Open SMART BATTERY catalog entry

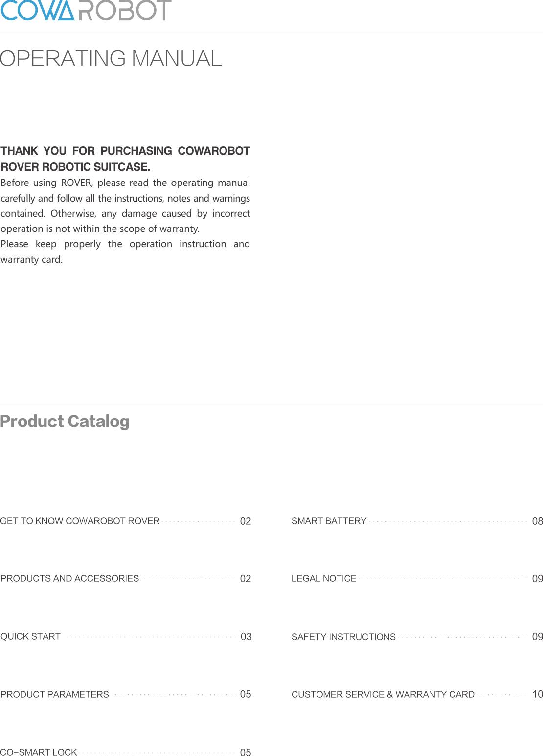point(417,521)
